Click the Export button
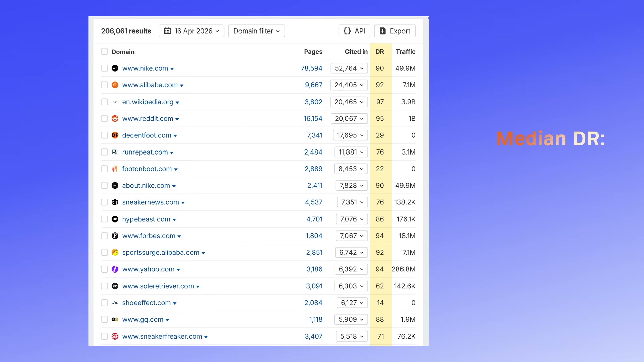 coord(395,31)
